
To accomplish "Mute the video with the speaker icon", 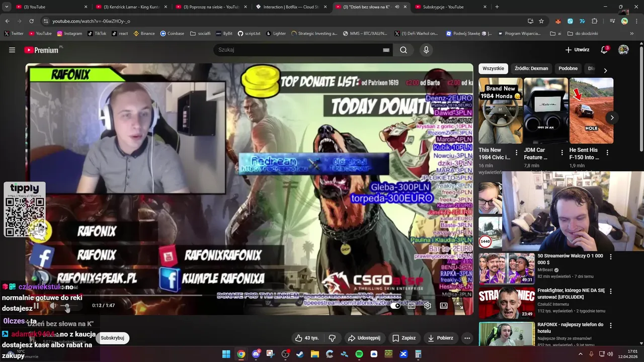I will click(53, 305).
